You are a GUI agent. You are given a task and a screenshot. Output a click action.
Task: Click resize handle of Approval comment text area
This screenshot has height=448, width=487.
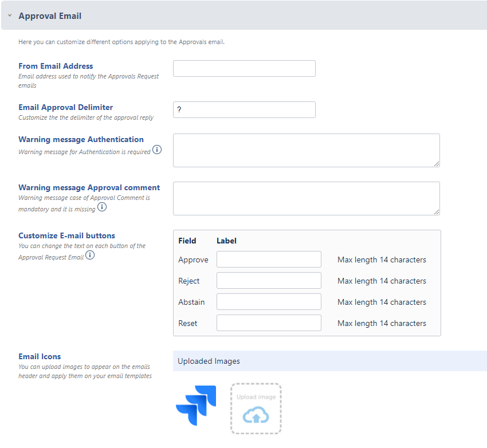(x=437, y=212)
